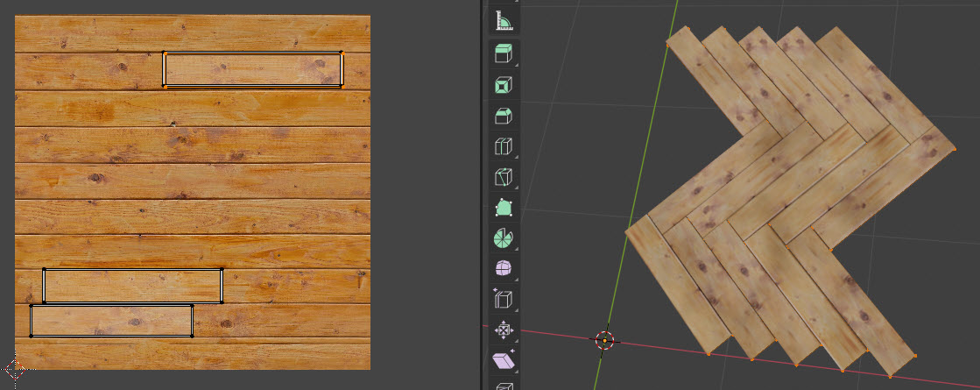Click the herringbone plank mesh in viewport
The image size is (980, 390).
pos(791,202)
